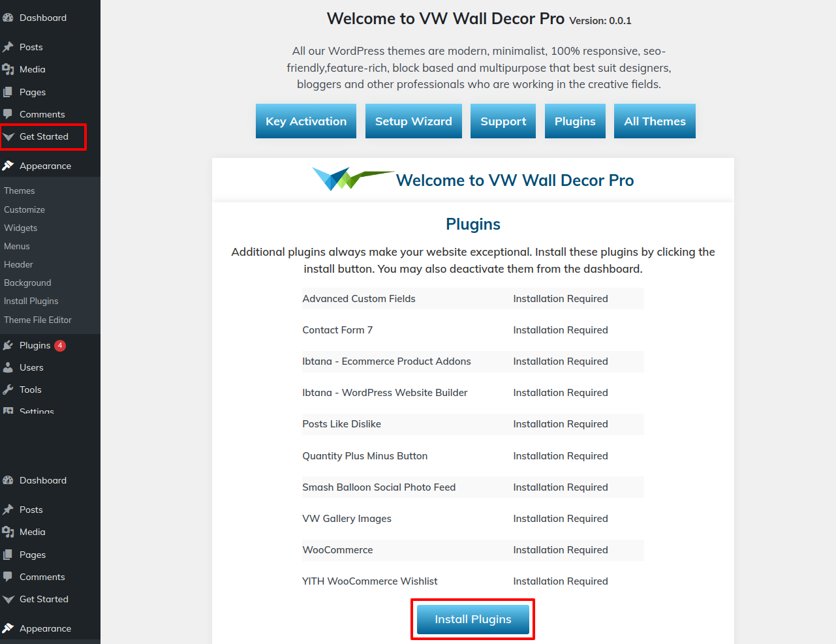Click the YITH WooCommerce Wishlist plugin name
This screenshot has height=644, width=836.
click(370, 581)
